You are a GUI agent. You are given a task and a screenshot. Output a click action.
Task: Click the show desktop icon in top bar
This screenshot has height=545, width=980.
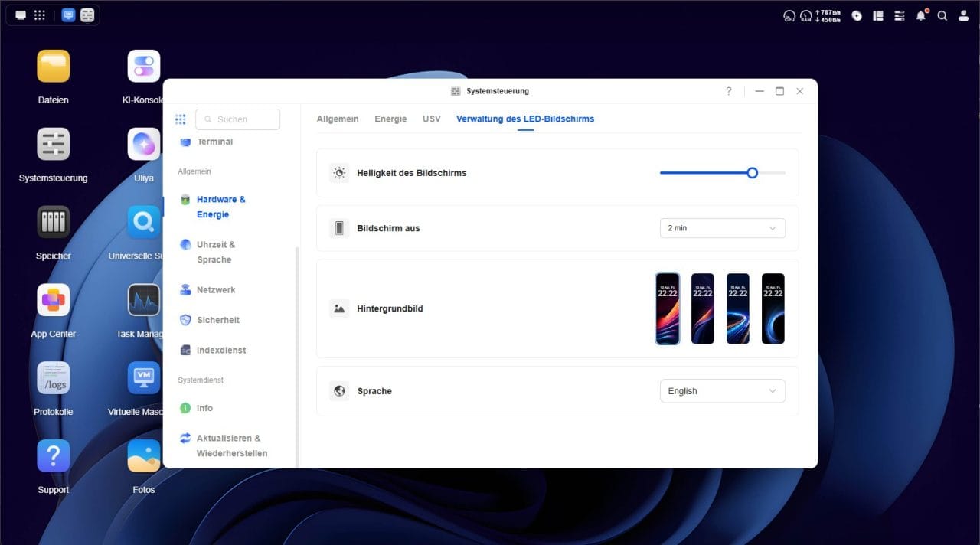pyautogui.click(x=21, y=15)
